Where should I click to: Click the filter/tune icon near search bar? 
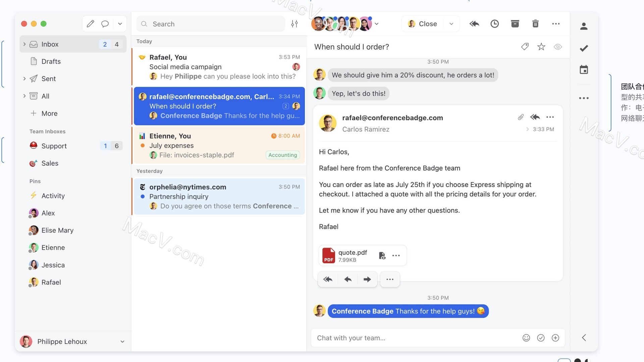[x=294, y=24]
